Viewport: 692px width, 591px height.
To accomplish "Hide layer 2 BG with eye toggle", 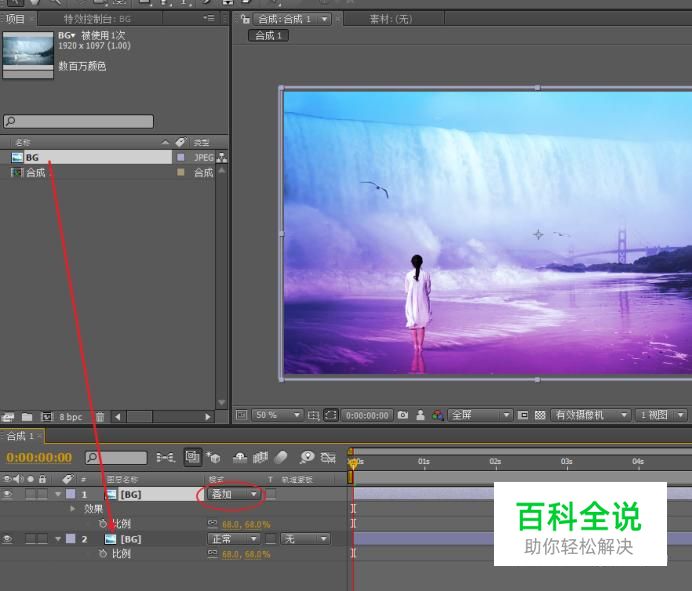I will [x=8, y=539].
